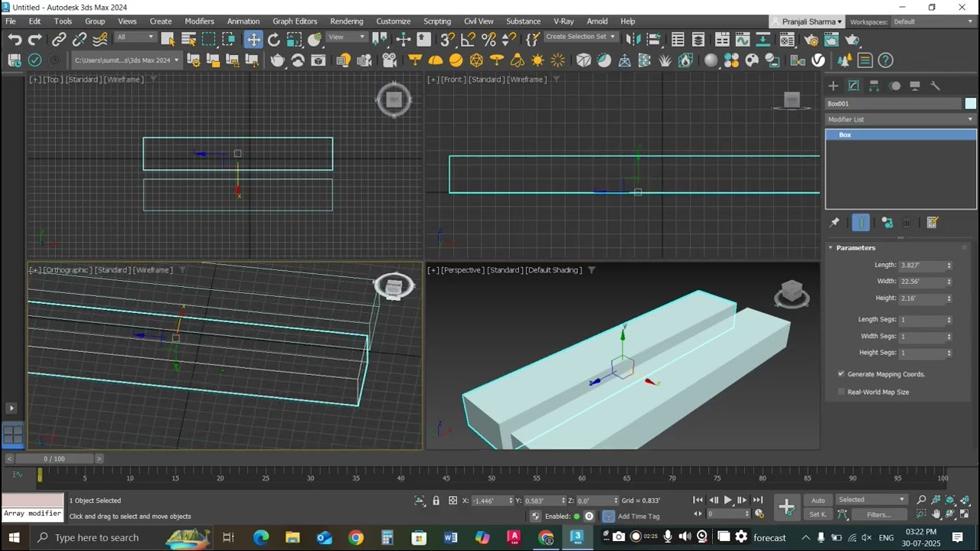The image size is (980, 551).
Task: Toggle Generate Mapping Coords checkbox
Action: pos(841,374)
